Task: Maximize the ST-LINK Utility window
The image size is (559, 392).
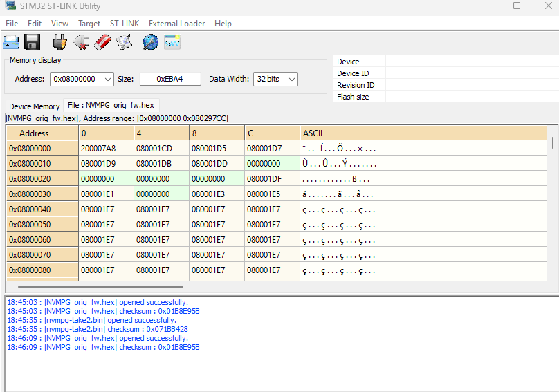Action: [x=517, y=6]
